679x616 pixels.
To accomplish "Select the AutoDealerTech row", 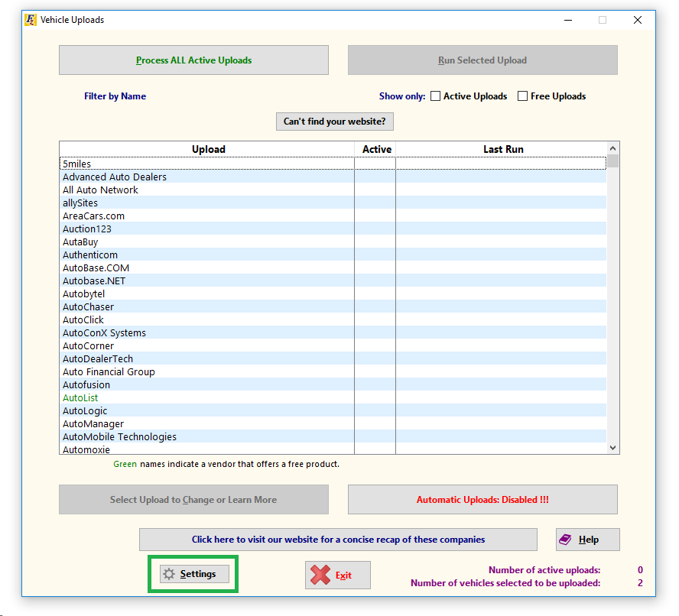I will [x=333, y=358].
